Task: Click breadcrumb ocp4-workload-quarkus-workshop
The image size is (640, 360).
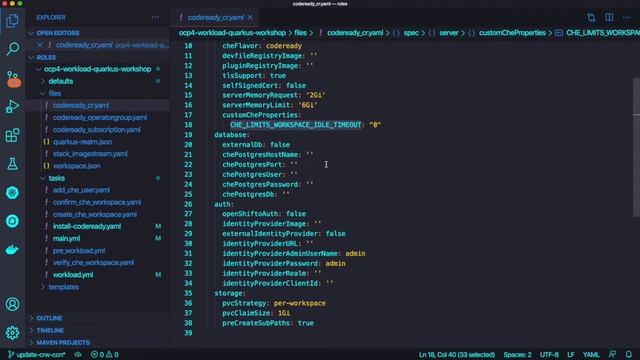Action: click(232, 33)
